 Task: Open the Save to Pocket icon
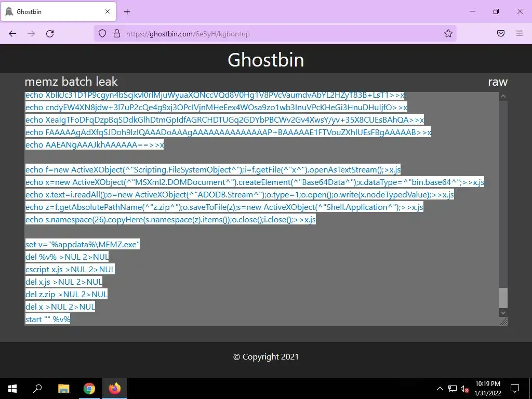501,33
